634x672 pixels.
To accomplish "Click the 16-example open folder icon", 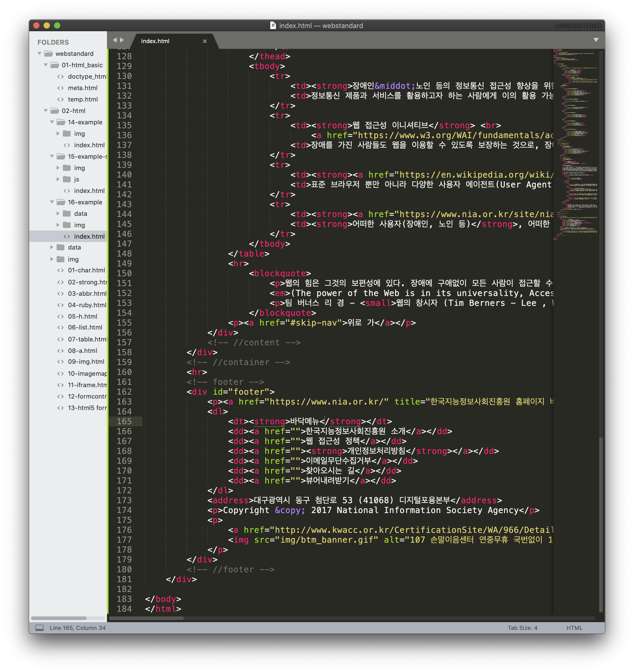I will [61, 202].
